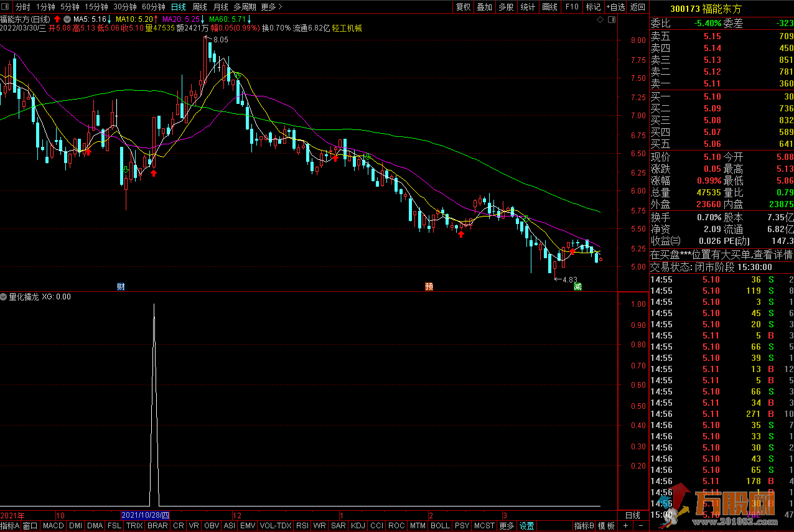This screenshot has height=532, width=794.
Task: Click the 减 marker on timeline
Action: point(577,287)
